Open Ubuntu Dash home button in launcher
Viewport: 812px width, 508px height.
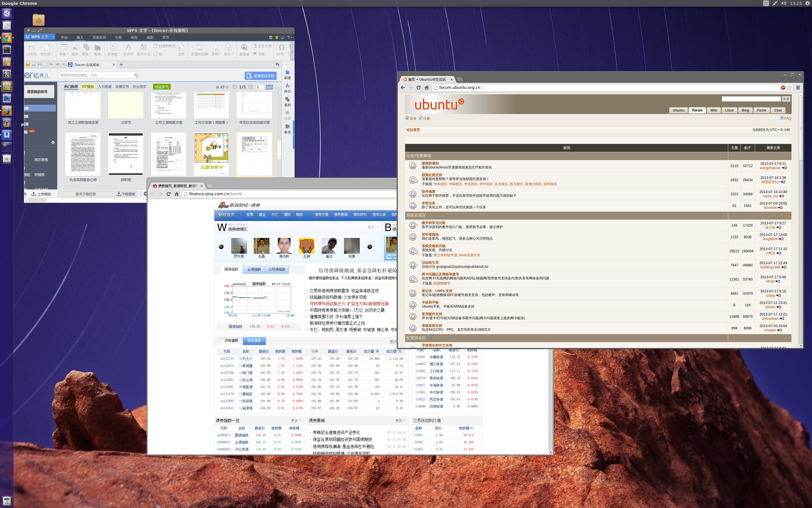pos(7,14)
